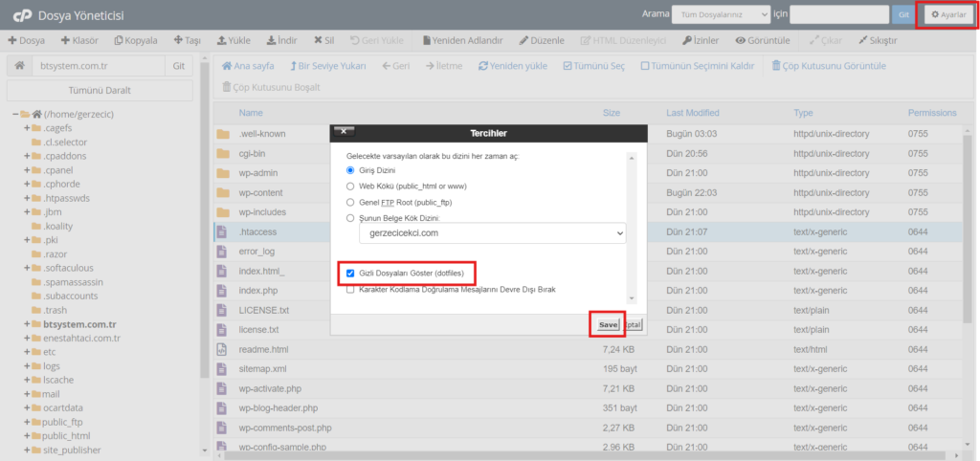The image size is (980, 461).
Task: Select the Giriş Dizini radio option
Action: tap(350, 170)
